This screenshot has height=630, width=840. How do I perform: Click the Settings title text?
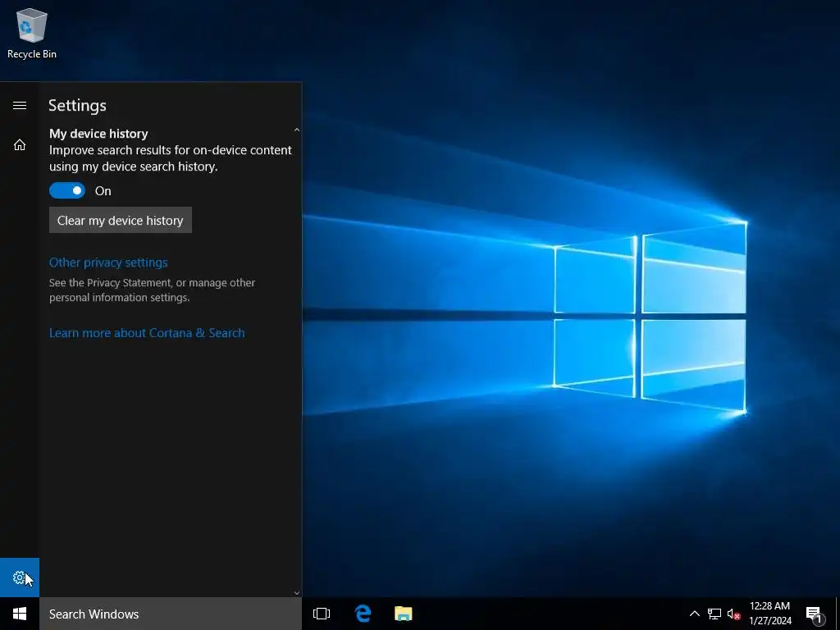(x=78, y=106)
